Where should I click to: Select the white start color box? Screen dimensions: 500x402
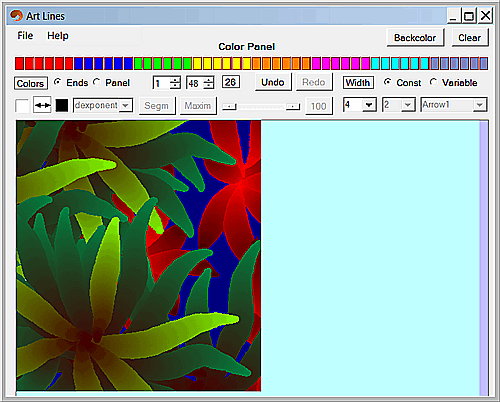tap(22, 106)
